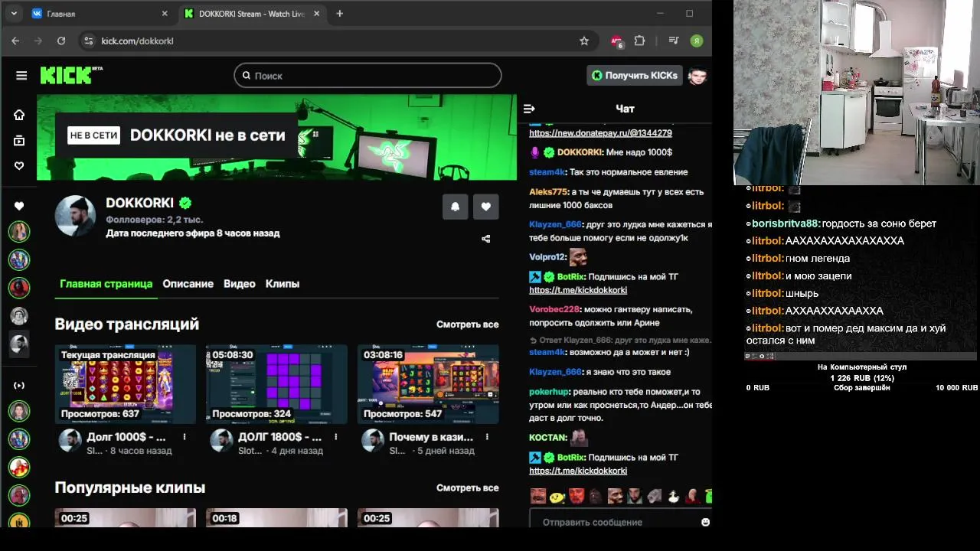980x551 pixels.
Task: Select the first crying-man chat emote
Action: pos(538,496)
